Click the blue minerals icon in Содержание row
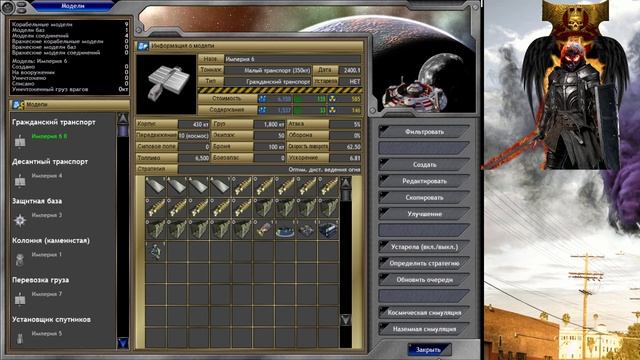This screenshot has height=360, width=640. tap(262, 110)
